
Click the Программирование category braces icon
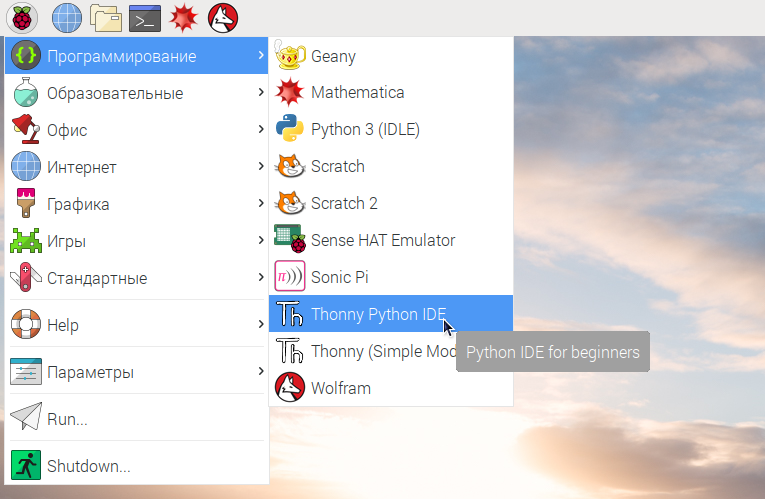click(26, 55)
